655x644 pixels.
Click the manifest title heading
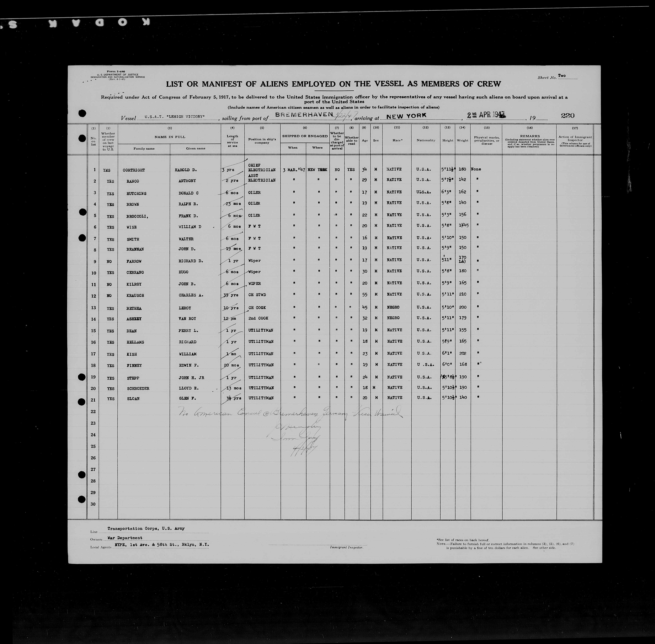click(x=333, y=84)
